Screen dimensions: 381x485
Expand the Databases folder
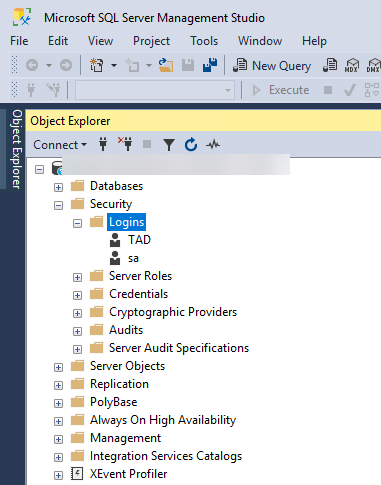(58, 187)
